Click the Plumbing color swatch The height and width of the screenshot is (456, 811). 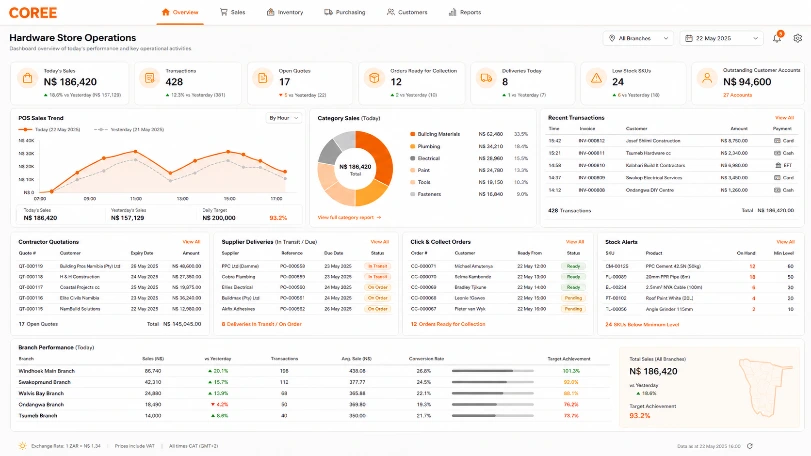[x=412, y=146]
